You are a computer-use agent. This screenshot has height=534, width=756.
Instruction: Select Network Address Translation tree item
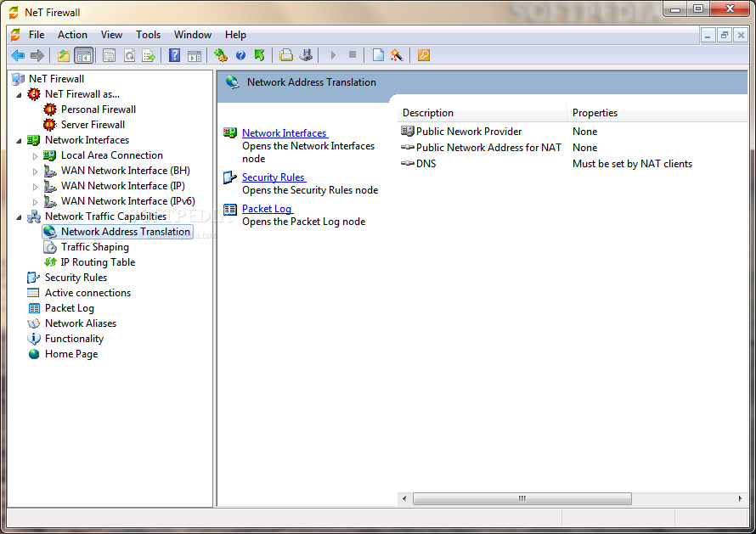[126, 232]
